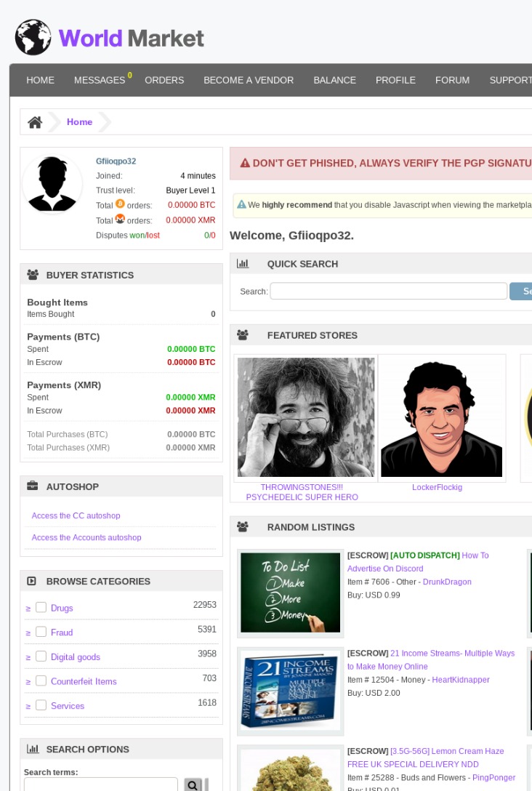The height and width of the screenshot is (791, 532).
Task: Click the user avatar silhouette image
Action: pyautogui.click(x=52, y=184)
